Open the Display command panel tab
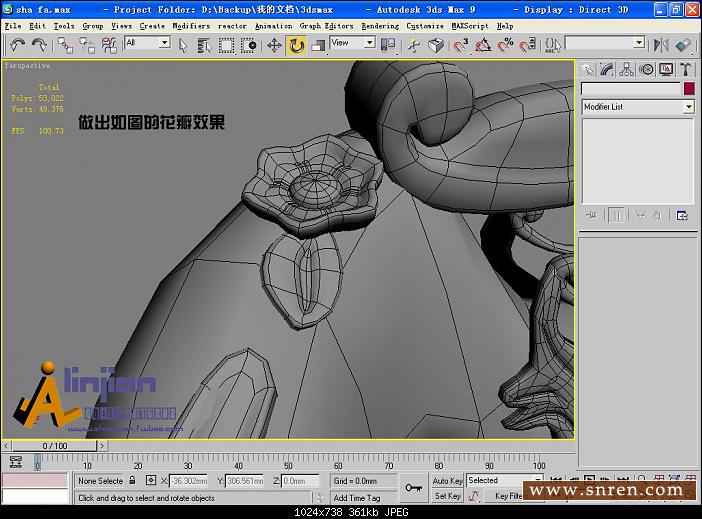The width and height of the screenshot is (702, 519). point(666,69)
